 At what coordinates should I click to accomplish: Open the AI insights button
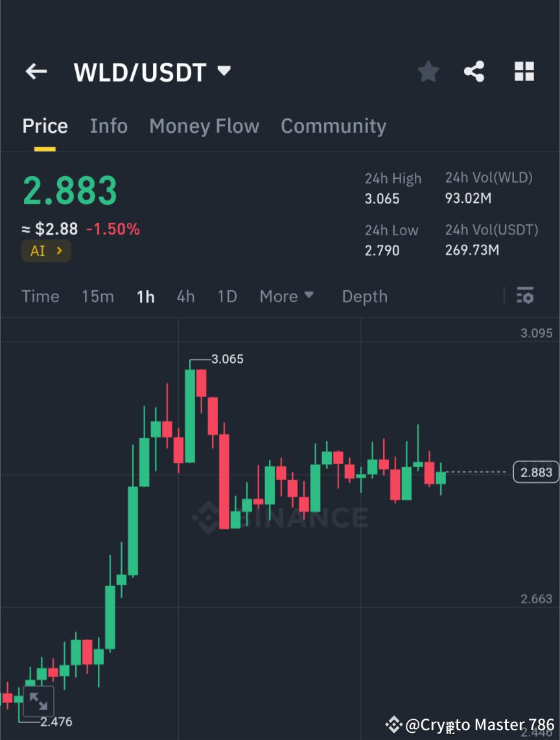click(x=46, y=250)
